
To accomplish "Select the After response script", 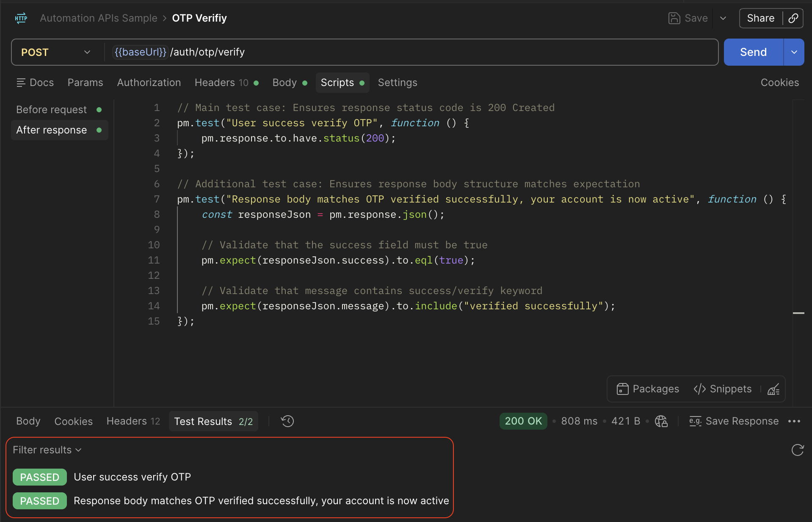I will point(59,130).
